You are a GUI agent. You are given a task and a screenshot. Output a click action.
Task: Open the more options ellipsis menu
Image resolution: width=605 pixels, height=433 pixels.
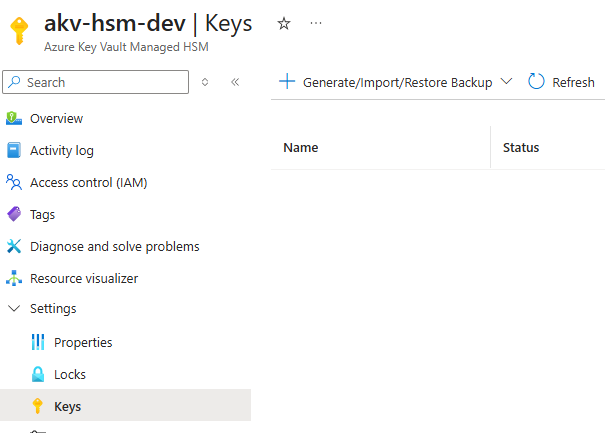point(316,23)
